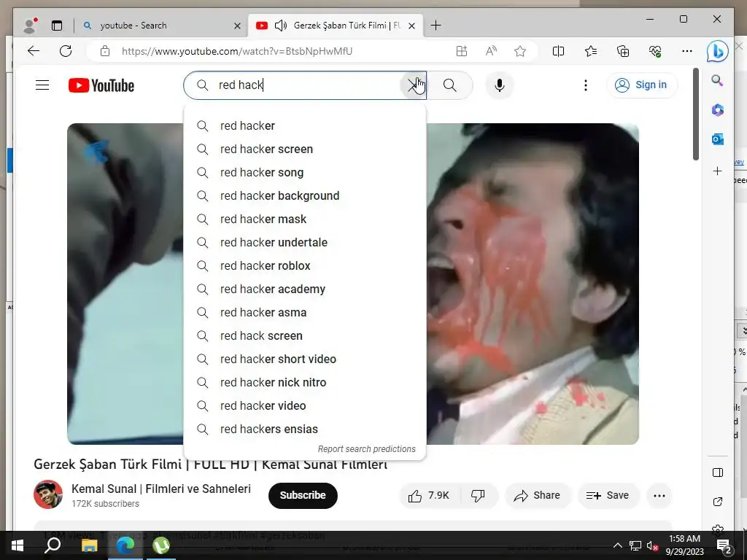Choose suggestion 'red hacker'
The image size is (747, 560).
[x=305, y=125]
